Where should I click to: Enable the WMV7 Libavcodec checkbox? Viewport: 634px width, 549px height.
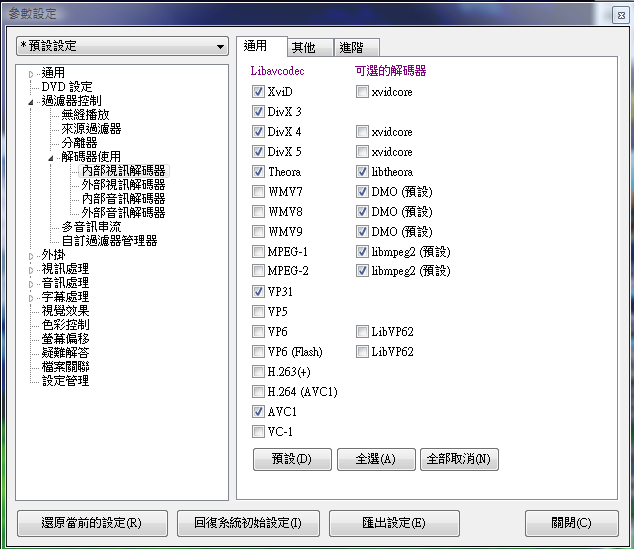(258, 192)
